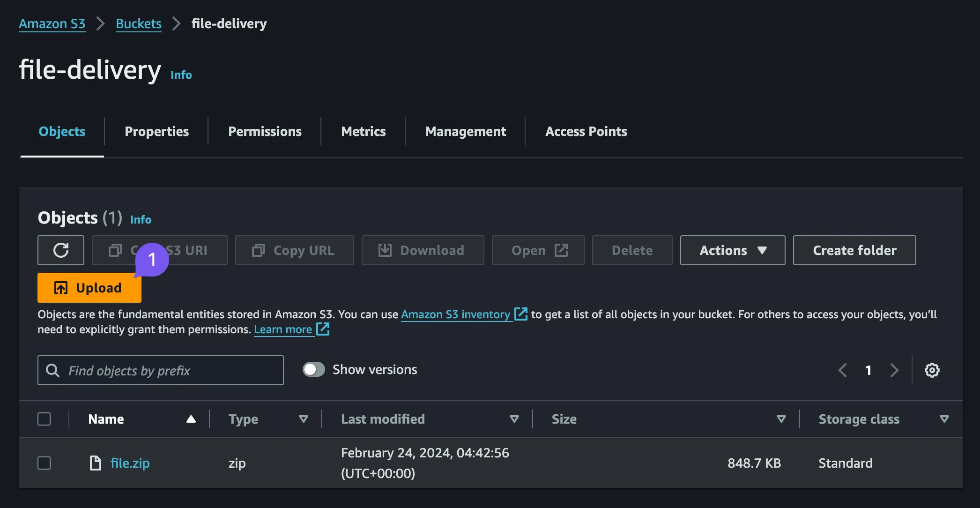
Task: Click the Open button
Action: [538, 250]
